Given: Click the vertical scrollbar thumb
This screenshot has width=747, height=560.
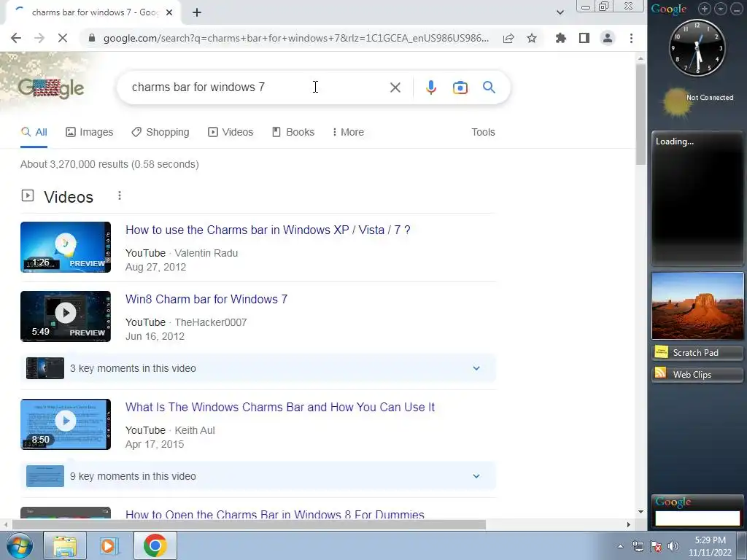Looking at the screenshot, I should (640, 114).
